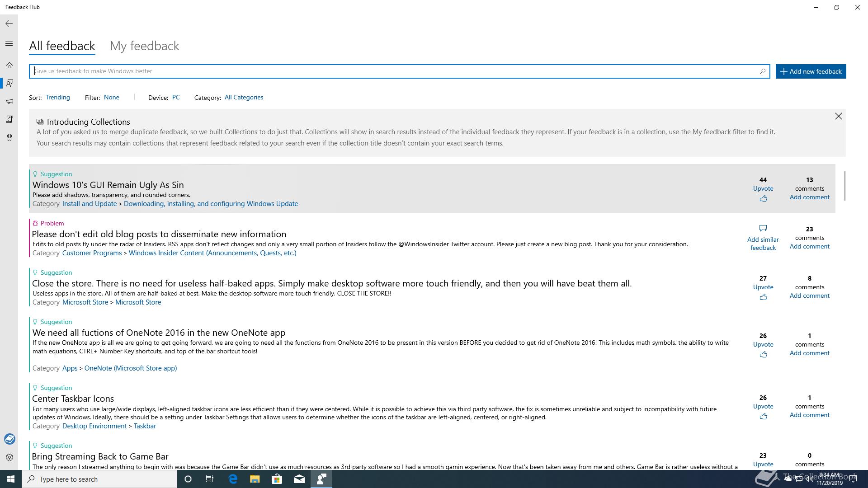This screenshot has height=488, width=868.
Task: Open Windows 10's GUI Remain Ugly As Sin
Action: 108,185
